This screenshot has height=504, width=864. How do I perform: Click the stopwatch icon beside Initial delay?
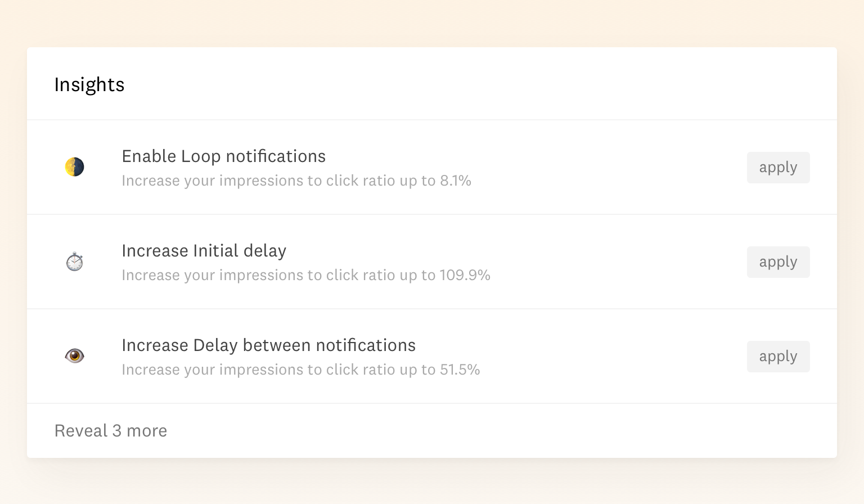74,262
